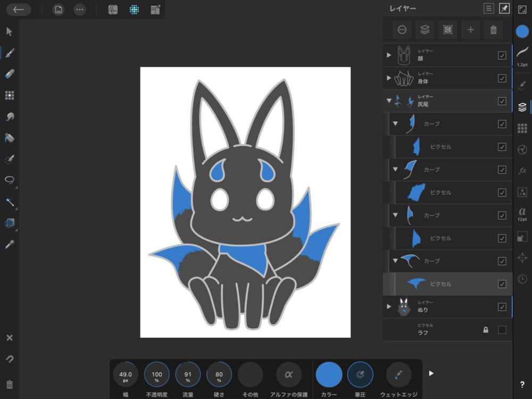Select the Erase Brush tool
This screenshot has width=532, height=399.
click(10, 74)
